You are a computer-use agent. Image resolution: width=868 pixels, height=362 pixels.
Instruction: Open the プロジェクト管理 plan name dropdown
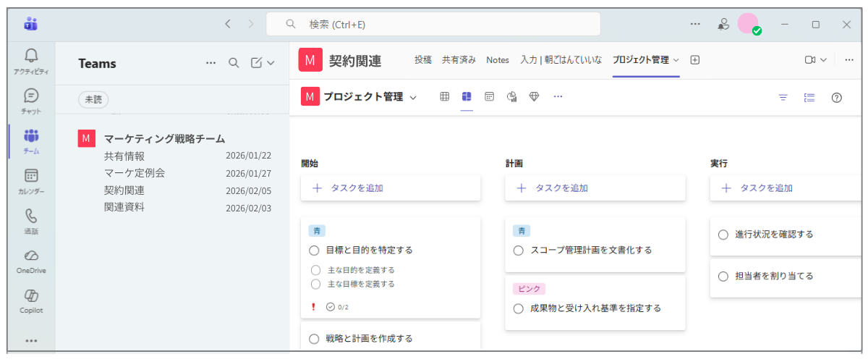pyautogui.click(x=413, y=97)
